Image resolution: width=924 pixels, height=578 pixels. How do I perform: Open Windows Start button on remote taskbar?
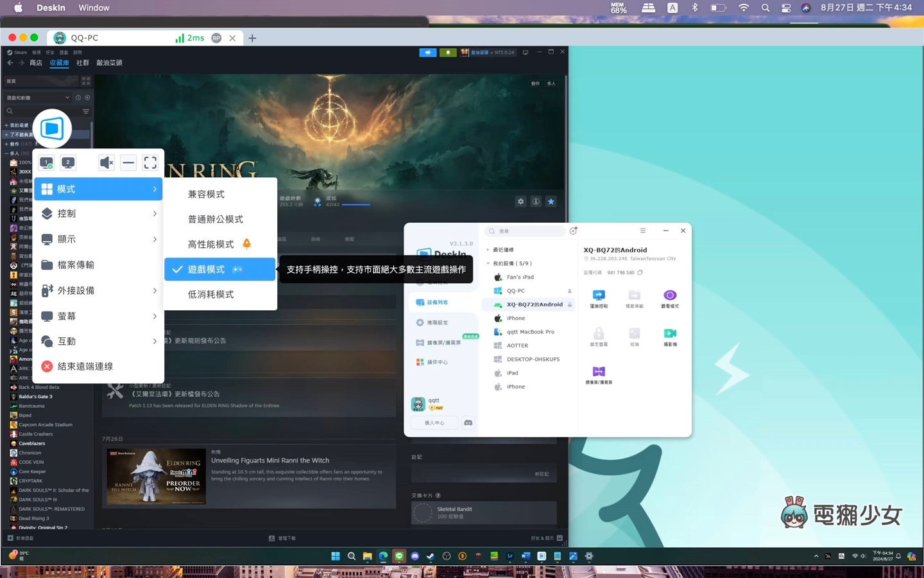336,556
